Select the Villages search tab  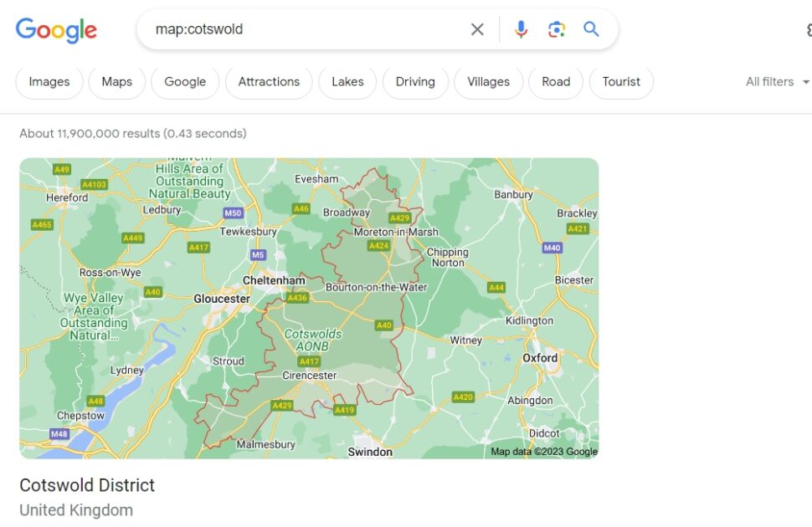point(488,81)
